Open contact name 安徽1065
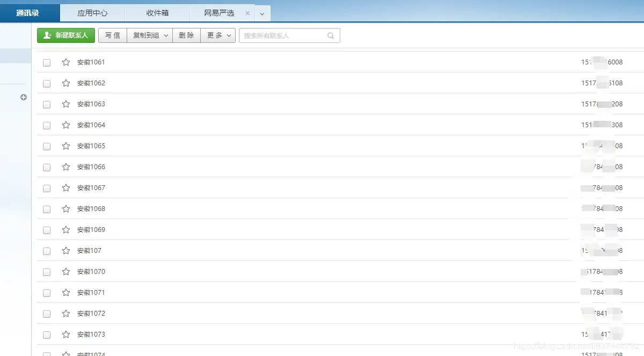Screen dimensions: 644x356 click(91, 146)
